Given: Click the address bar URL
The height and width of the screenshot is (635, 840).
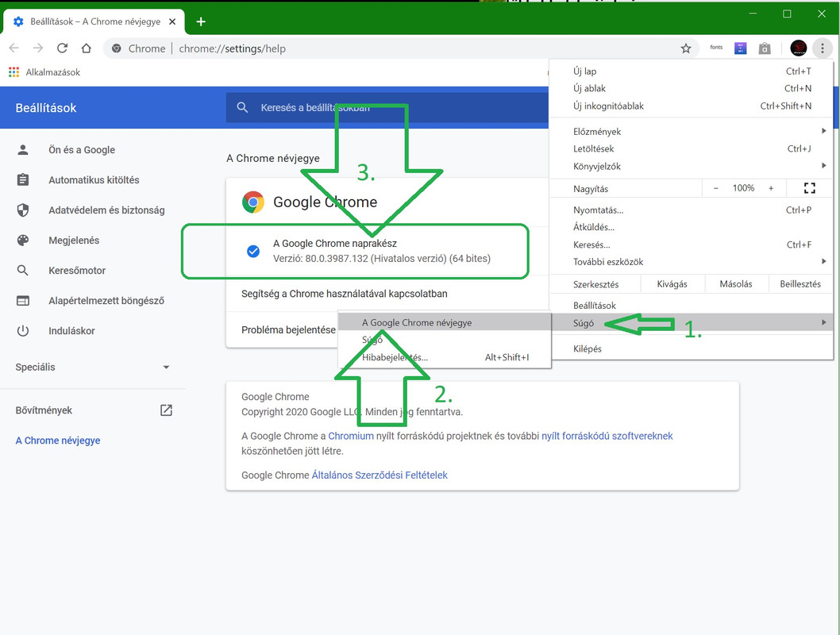Looking at the screenshot, I should pyautogui.click(x=232, y=48).
